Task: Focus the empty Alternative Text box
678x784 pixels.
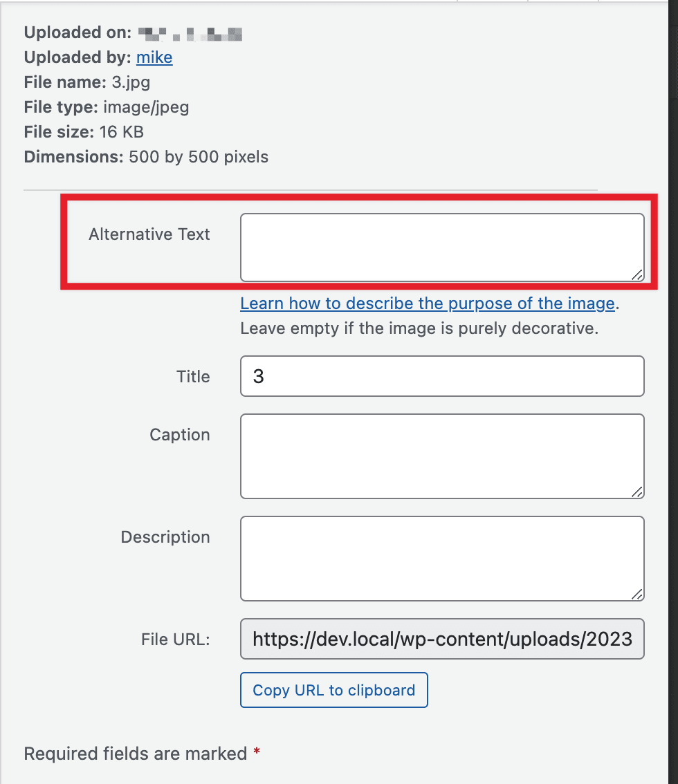Action: point(441,245)
